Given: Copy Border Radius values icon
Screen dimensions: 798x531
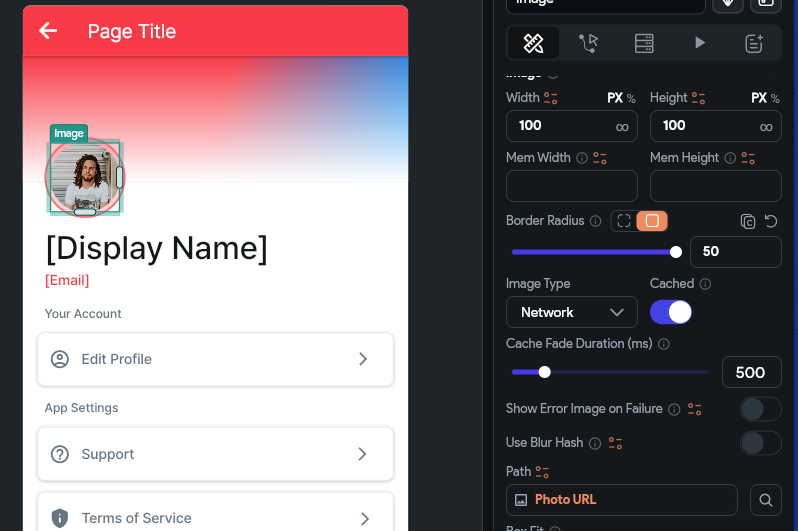Looking at the screenshot, I should (748, 221).
